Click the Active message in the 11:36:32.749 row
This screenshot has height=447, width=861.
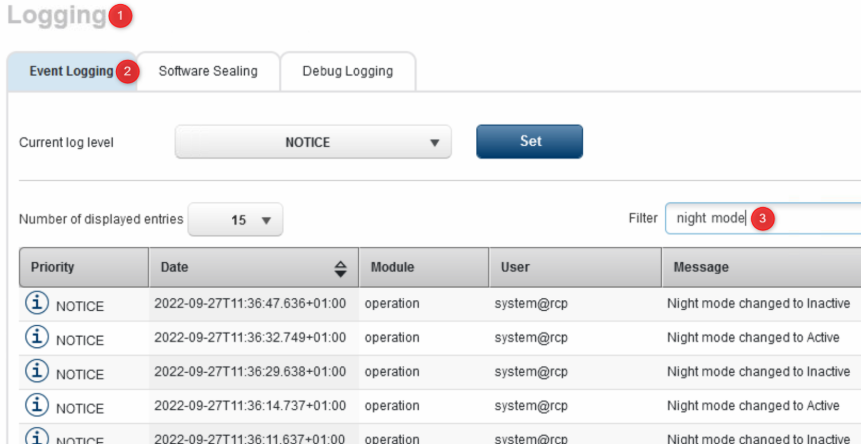point(753,338)
